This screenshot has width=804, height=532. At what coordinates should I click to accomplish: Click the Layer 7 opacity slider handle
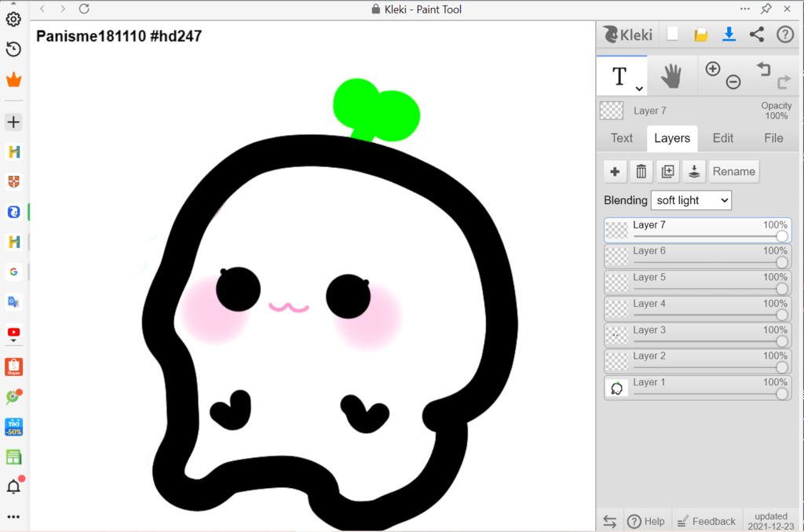782,235
